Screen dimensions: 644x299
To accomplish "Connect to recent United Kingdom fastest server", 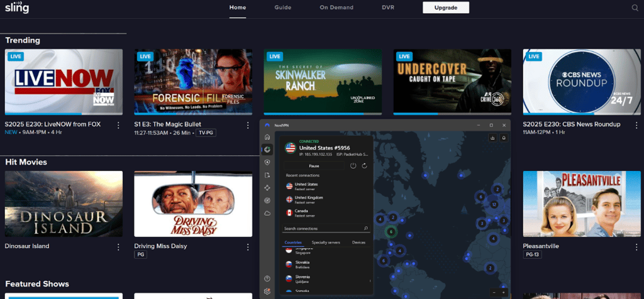I will click(327, 199).
